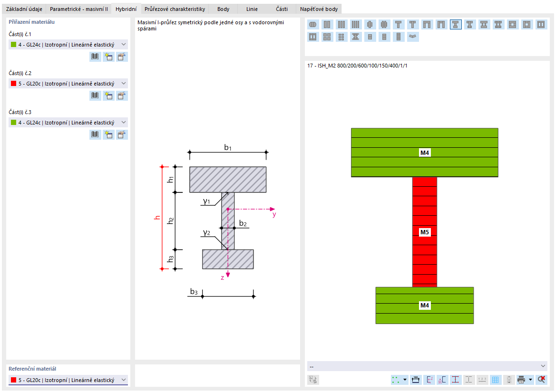Click the M4 label on the top flange
The width and height of the screenshot is (555, 392).
[x=424, y=153]
